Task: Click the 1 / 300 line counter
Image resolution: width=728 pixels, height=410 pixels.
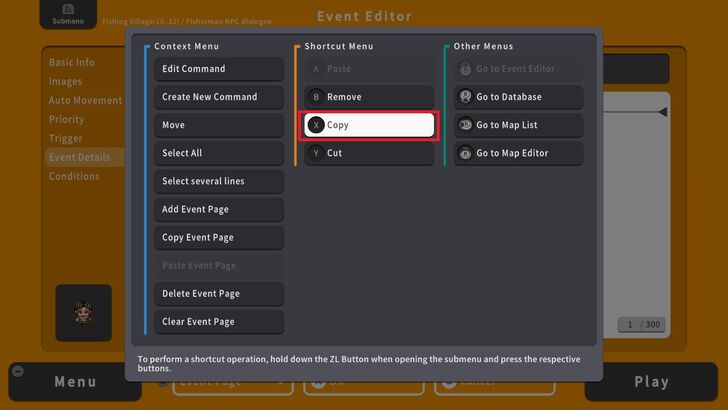Action: tap(642, 325)
